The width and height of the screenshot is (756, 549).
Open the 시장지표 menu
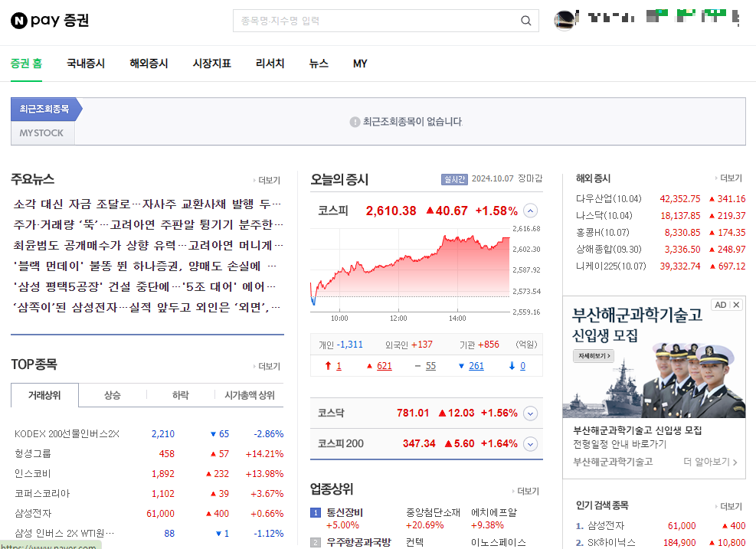212,64
